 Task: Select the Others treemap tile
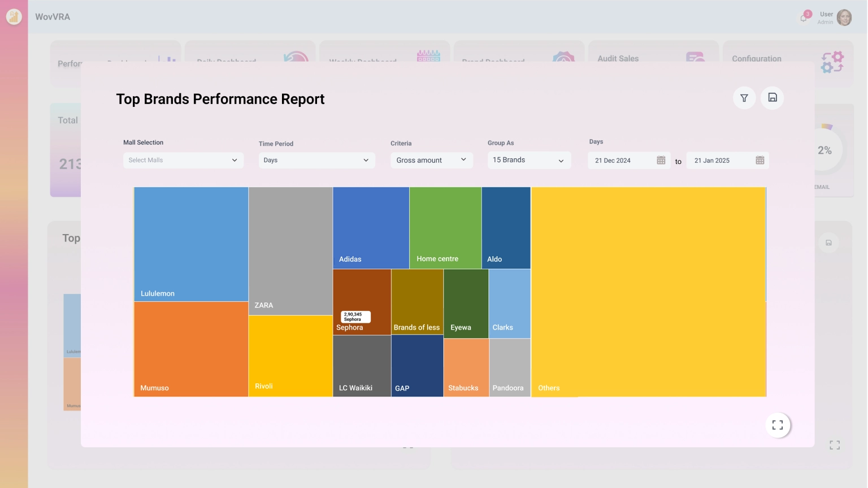[649, 292]
